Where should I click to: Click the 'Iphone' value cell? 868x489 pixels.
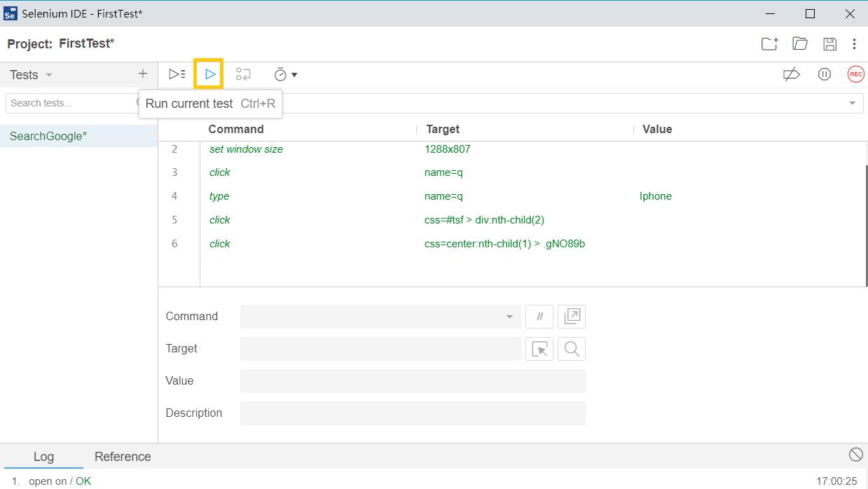click(x=656, y=196)
